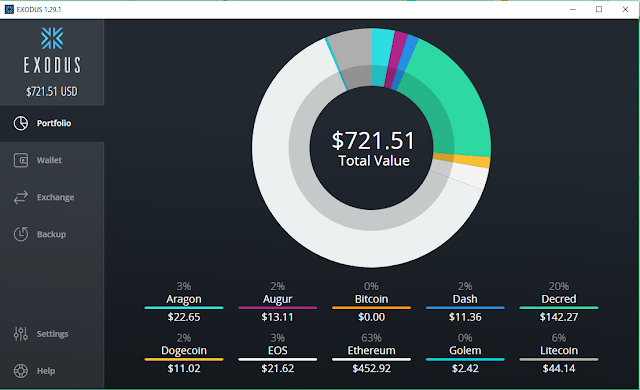
Task: Select the Dash asset label
Action: [465, 299]
